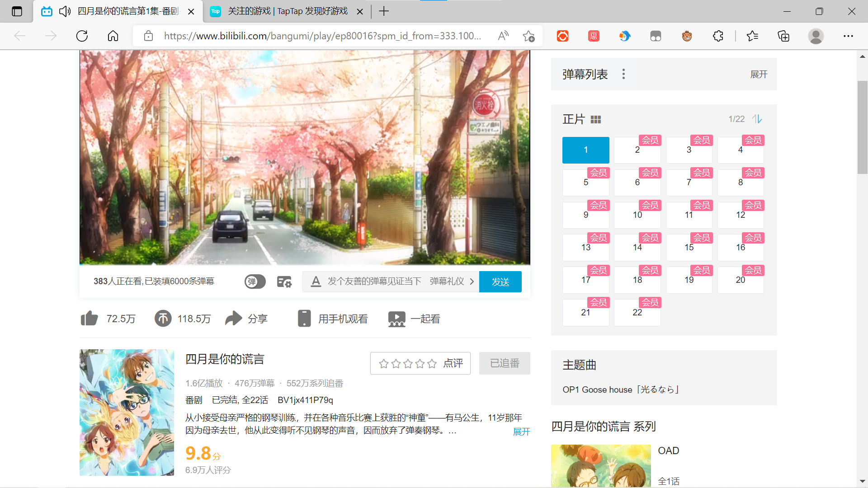The width and height of the screenshot is (868, 488).
Task: Click the thumbs-up like icon
Action: point(90,319)
